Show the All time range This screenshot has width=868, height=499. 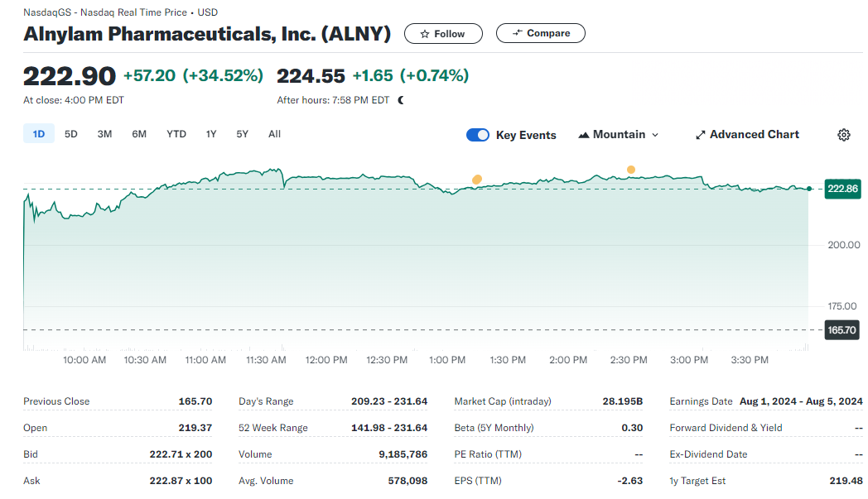274,134
